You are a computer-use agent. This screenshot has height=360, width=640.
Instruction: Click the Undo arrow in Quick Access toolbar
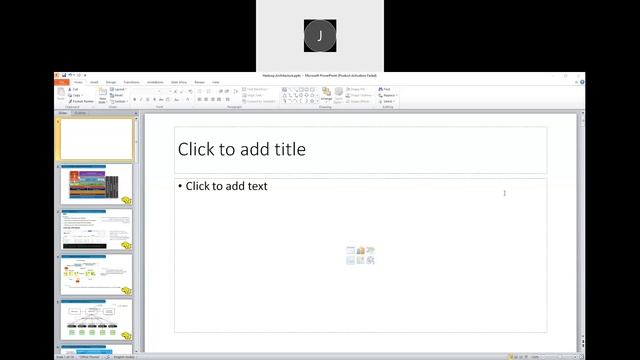pyautogui.click(x=70, y=75)
